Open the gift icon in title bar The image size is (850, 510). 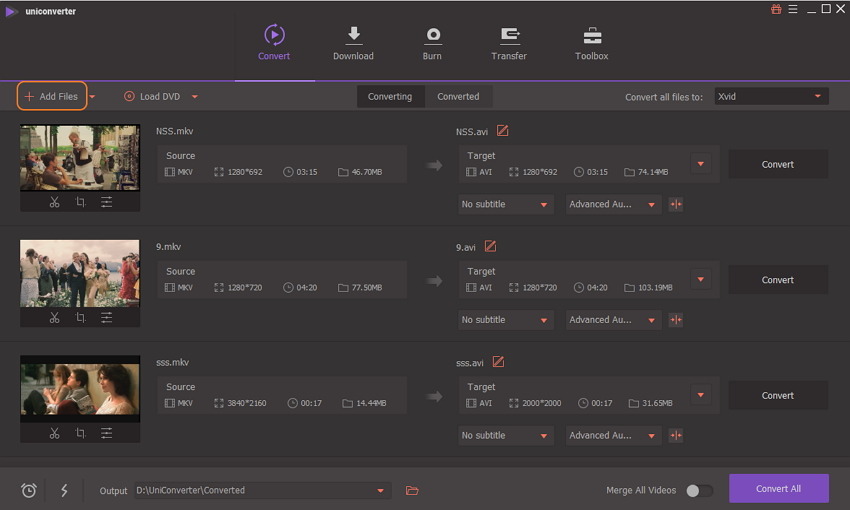(776, 9)
